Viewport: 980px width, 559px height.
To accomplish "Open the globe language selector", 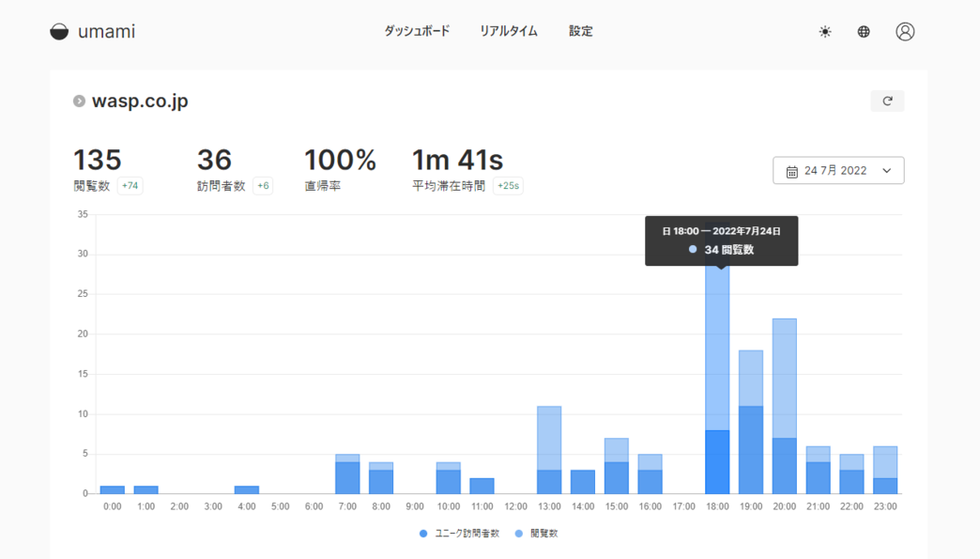I will (x=863, y=31).
